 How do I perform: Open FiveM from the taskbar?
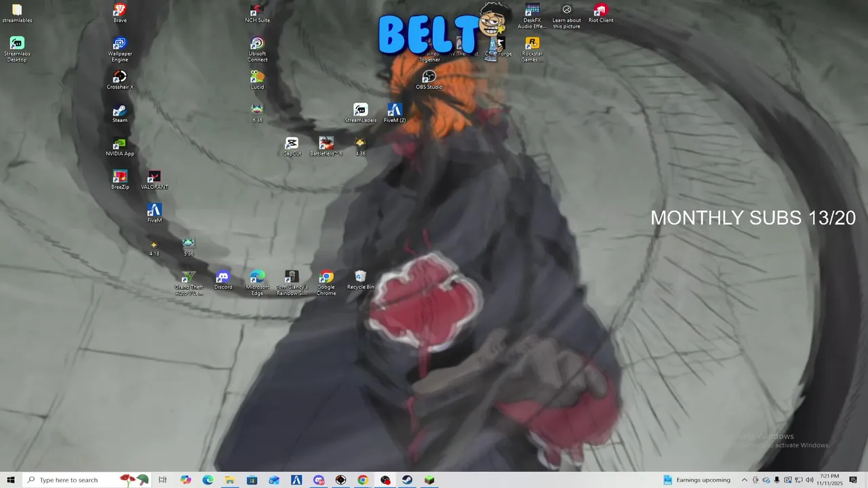point(296,480)
